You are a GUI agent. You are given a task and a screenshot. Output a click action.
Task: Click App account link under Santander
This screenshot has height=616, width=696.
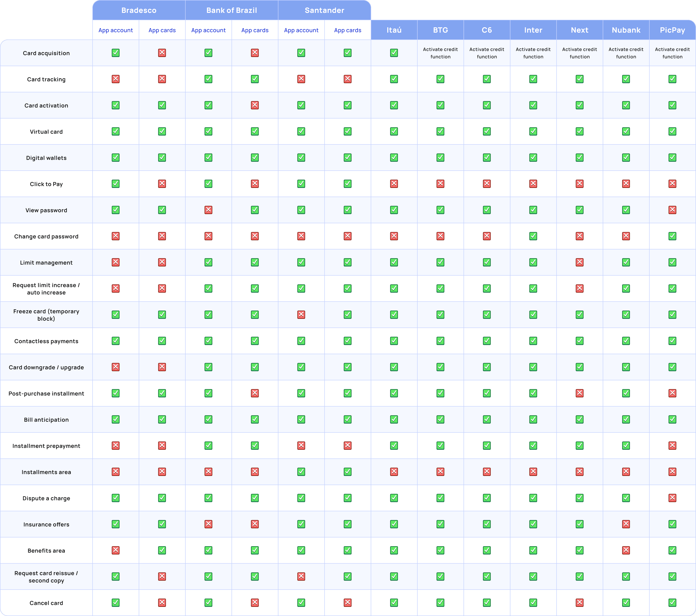click(x=301, y=30)
